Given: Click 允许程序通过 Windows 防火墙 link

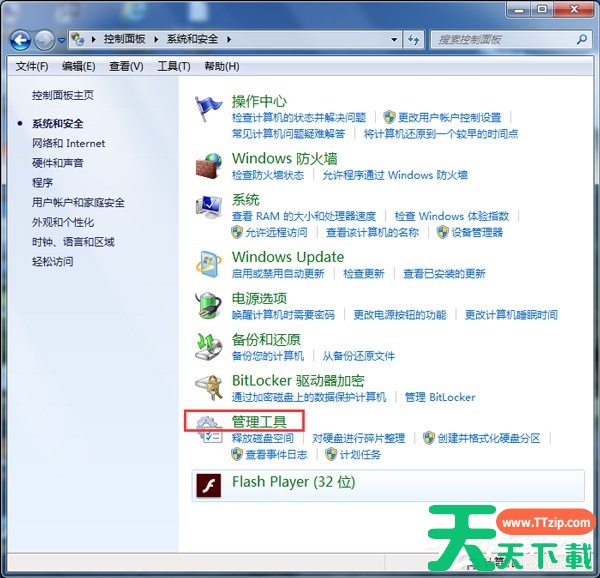Looking at the screenshot, I should pos(395,175).
